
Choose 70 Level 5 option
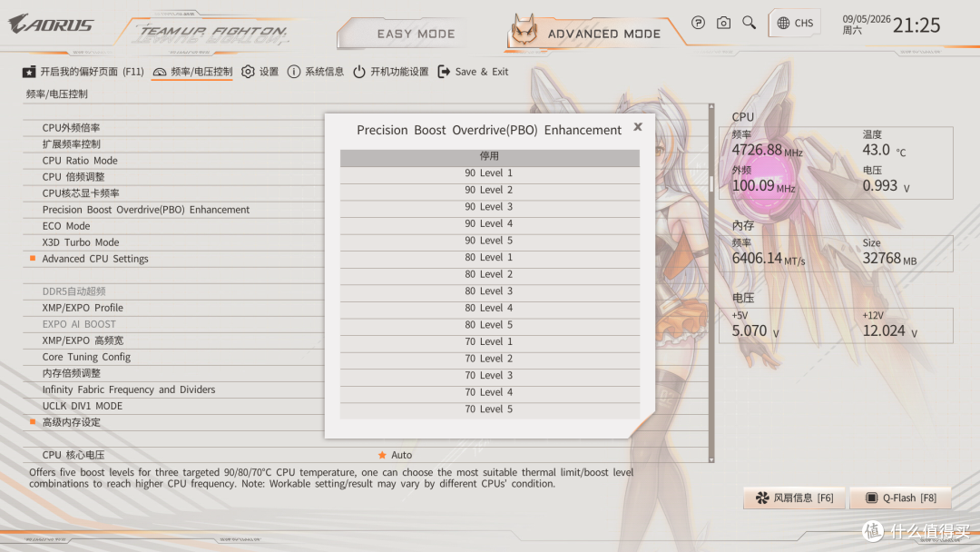489,409
